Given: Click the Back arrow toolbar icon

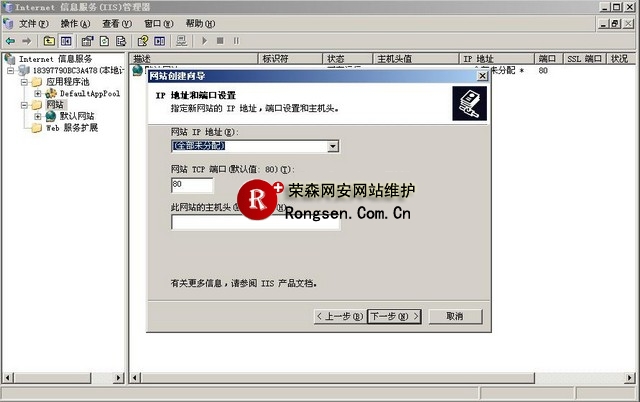Looking at the screenshot, I should click(x=10, y=41).
